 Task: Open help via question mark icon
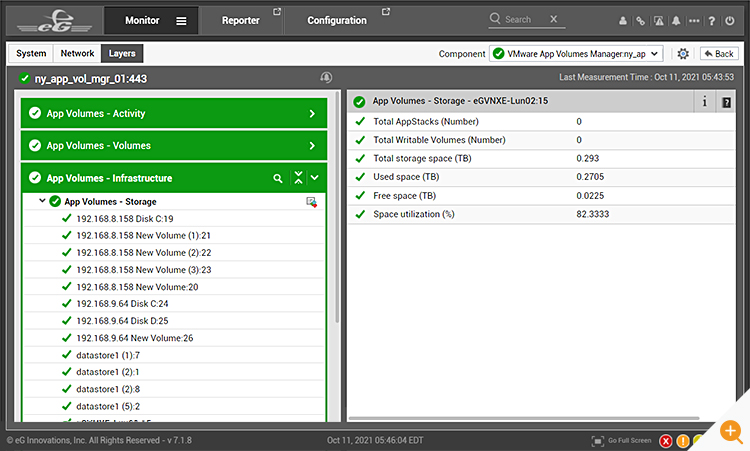click(x=712, y=21)
